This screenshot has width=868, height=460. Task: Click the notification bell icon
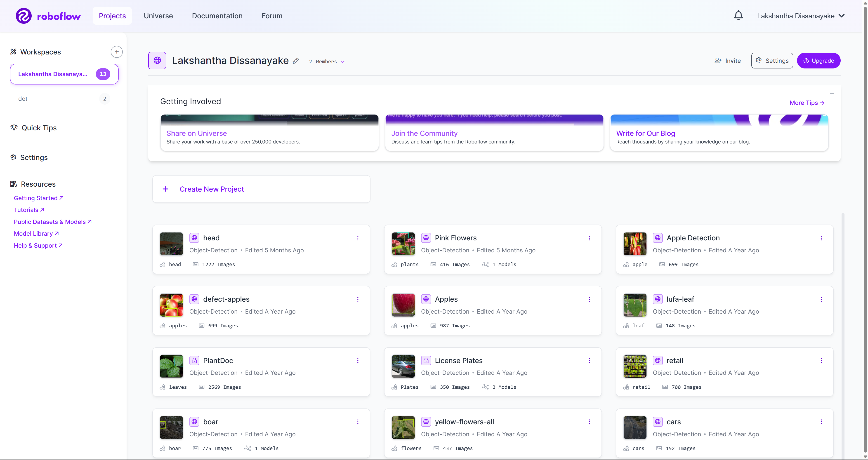pyautogui.click(x=738, y=16)
